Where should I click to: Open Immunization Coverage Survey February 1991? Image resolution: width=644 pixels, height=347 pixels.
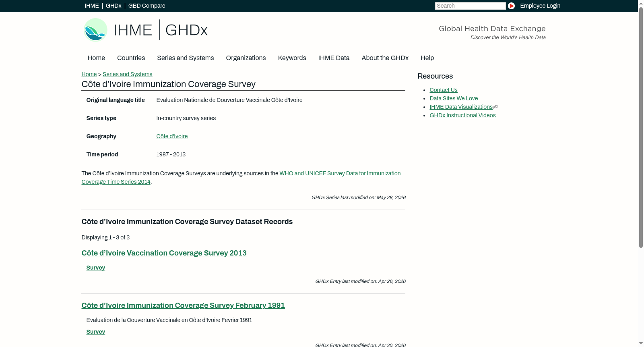click(183, 305)
